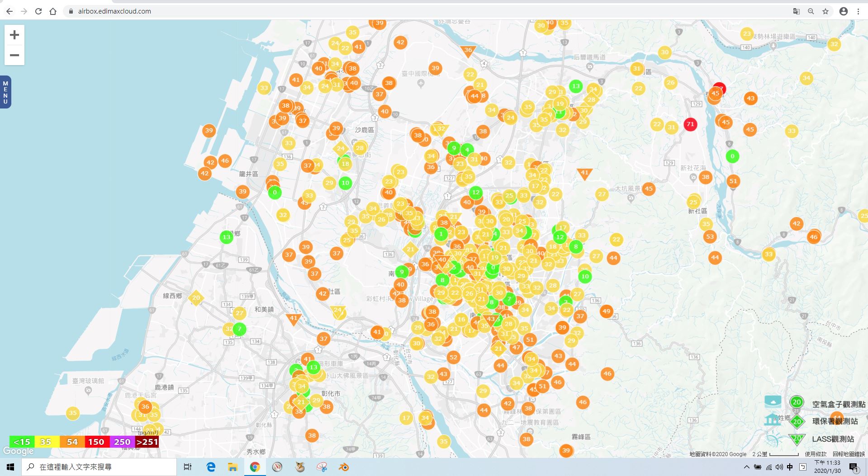Click the government building icon in legend
The width and height of the screenshot is (868, 476).
[772, 420]
